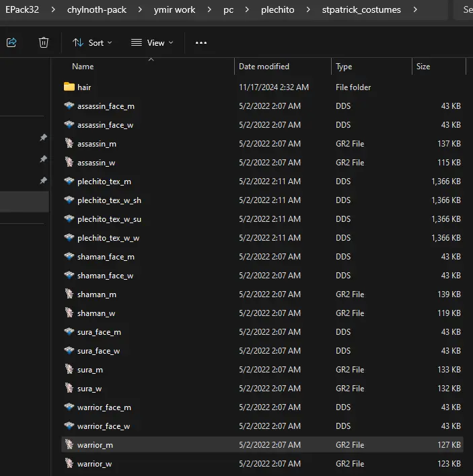Image resolution: width=473 pixels, height=476 pixels.
Task: Open the hair folder icon
Action: point(69,87)
